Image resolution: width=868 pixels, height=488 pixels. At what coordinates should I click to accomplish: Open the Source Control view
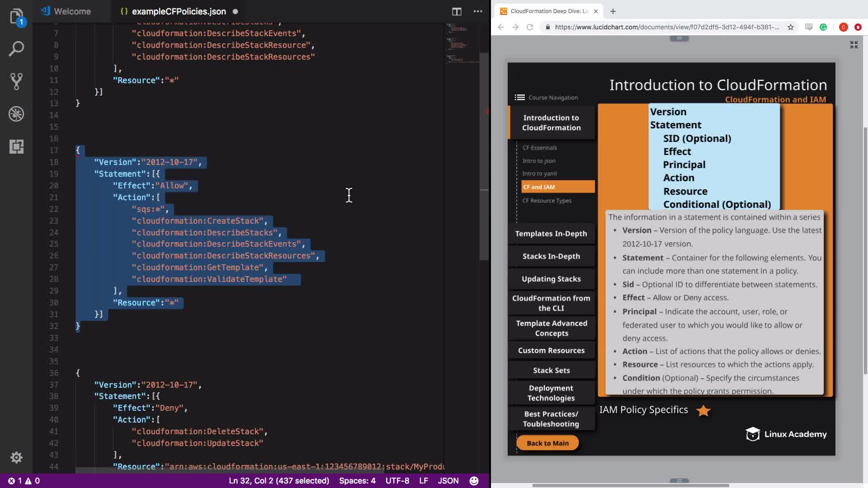click(16, 81)
